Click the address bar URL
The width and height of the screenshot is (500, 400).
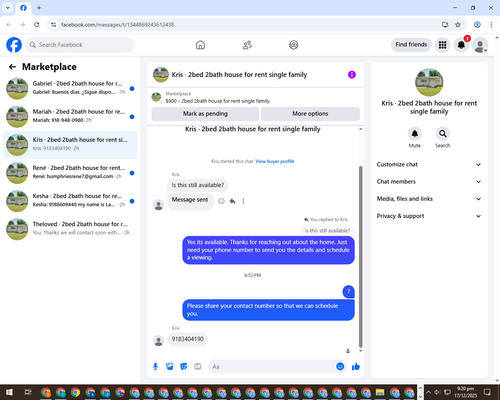coord(117,25)
